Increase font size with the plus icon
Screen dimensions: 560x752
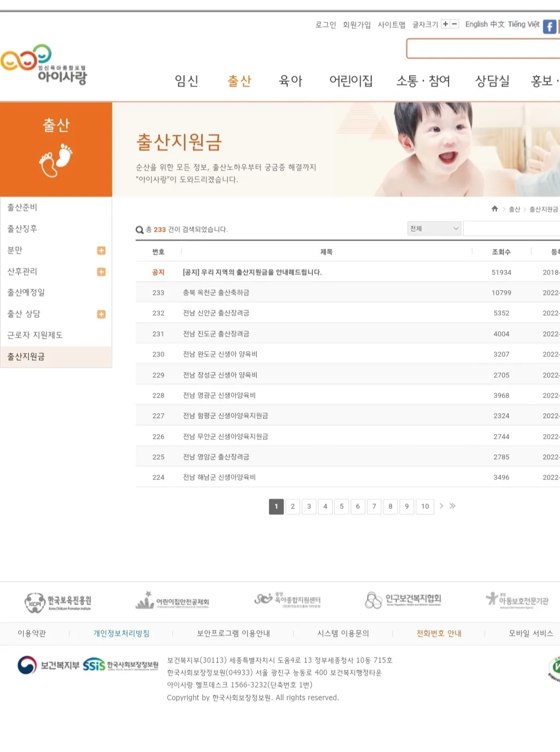[x=445, y=24]
